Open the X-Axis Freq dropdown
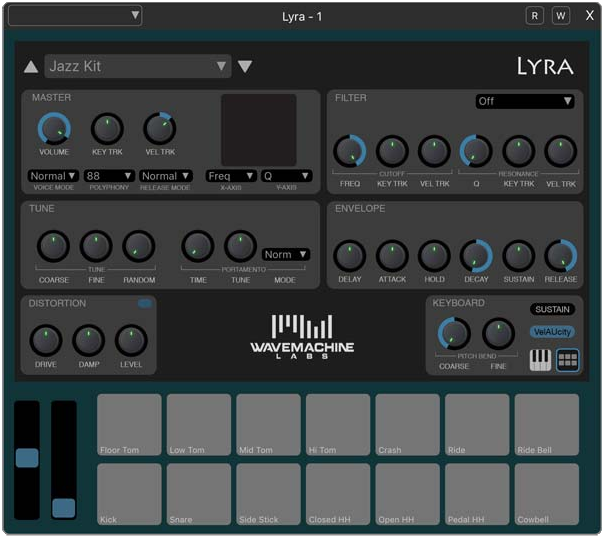The width and height of the screenshot is (605, 536). point(231,176)
